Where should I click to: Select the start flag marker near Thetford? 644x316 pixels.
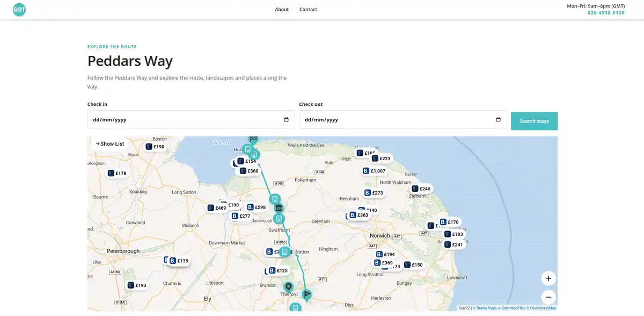tap(306, 295)
